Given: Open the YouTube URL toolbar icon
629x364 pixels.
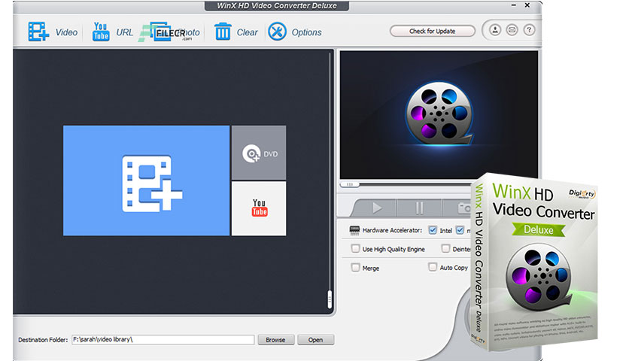Looking at the screenshot, I should (101, 32).
